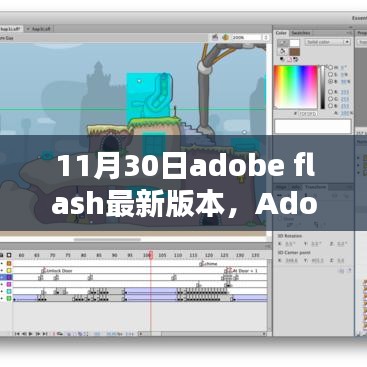
Task: Click the color preview box below the hex field
Action: tap(313, 126)
